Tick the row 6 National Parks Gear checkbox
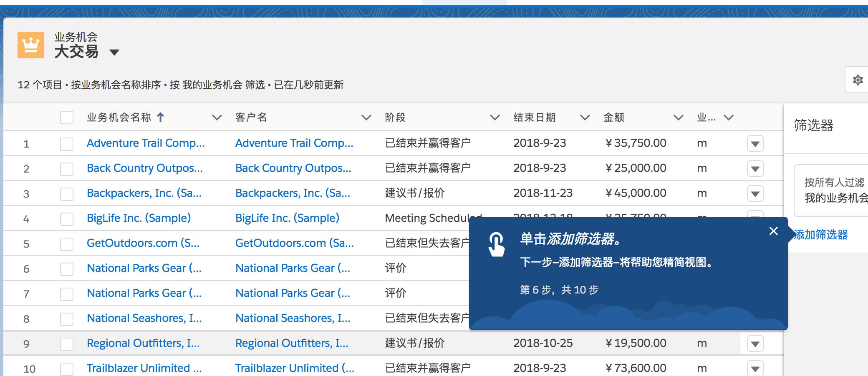Screen dimensions: 868x376 click(67, 269)
